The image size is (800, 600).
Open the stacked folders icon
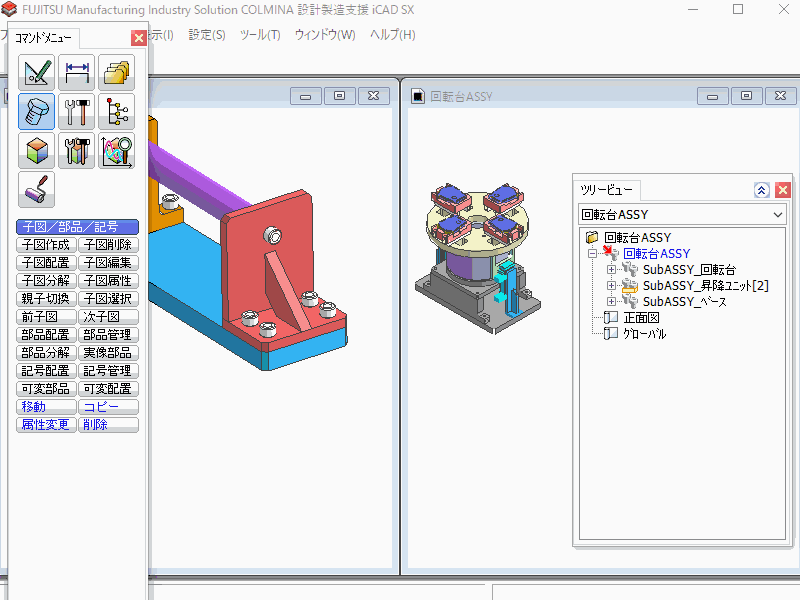tap(117, 73)
